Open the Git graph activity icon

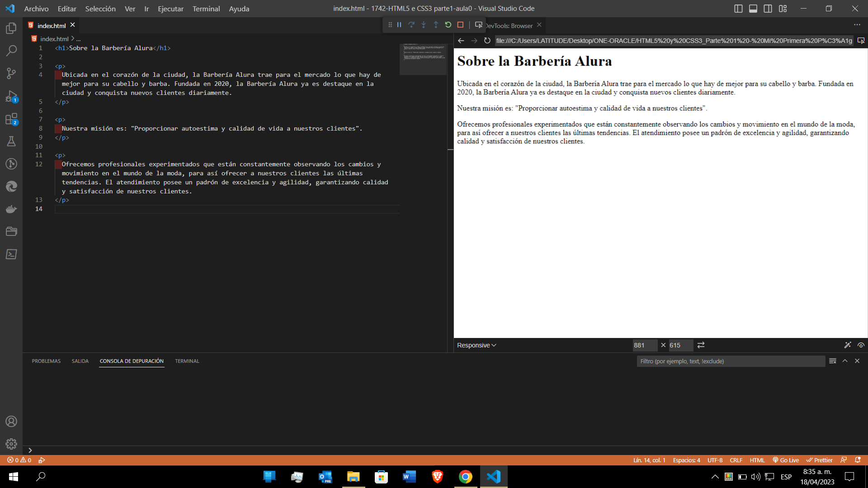pos(11,164)
